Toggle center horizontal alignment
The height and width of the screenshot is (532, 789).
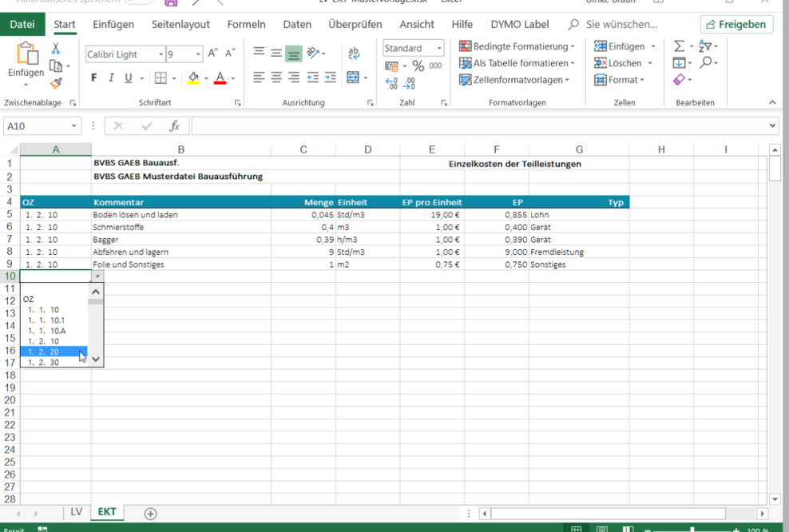click(276, 78)
